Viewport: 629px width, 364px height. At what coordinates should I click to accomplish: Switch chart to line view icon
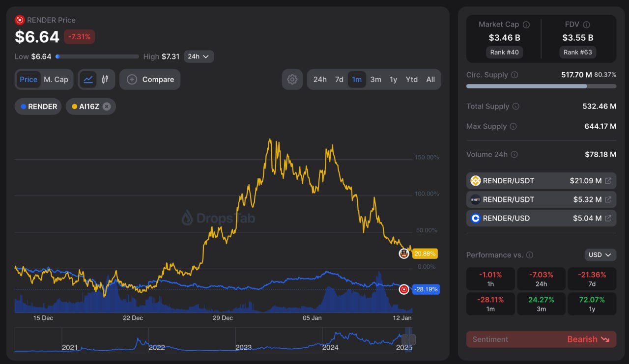tap(88, 79)
